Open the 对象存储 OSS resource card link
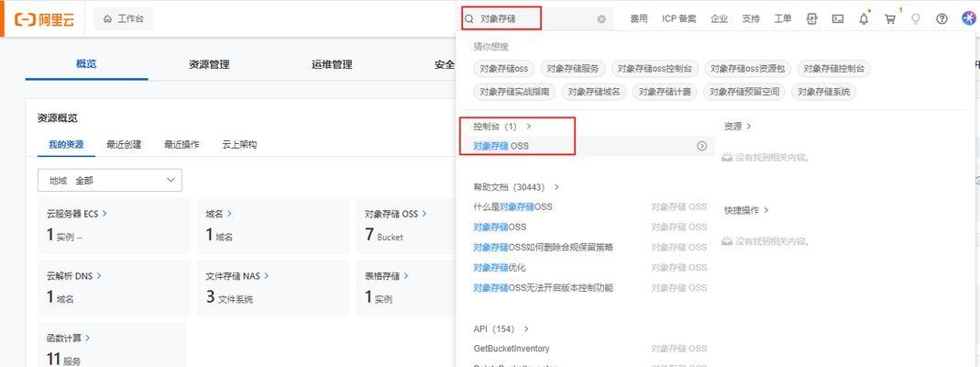The height and width of the screenshot is (367, 980). click(x=396, y=213)
